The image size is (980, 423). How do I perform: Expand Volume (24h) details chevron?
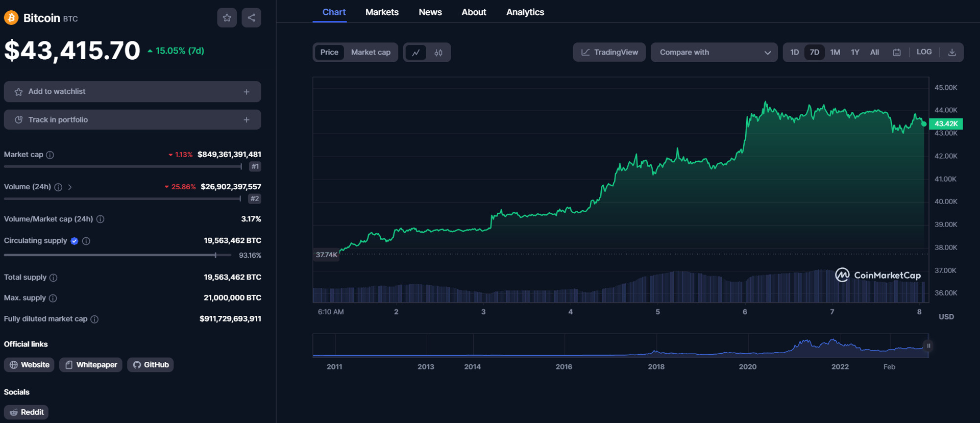tap(70, 187)
